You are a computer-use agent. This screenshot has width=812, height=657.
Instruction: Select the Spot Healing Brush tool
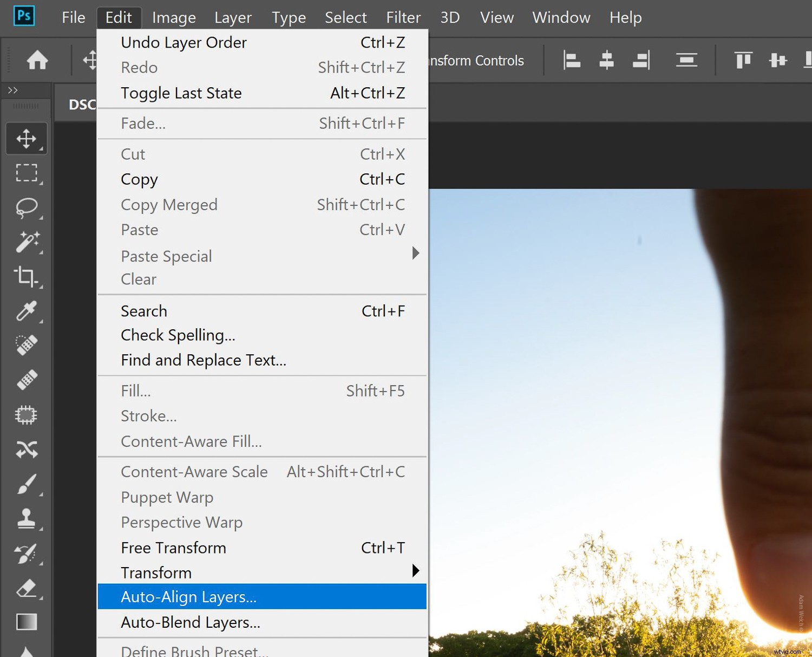click(27, 345)
